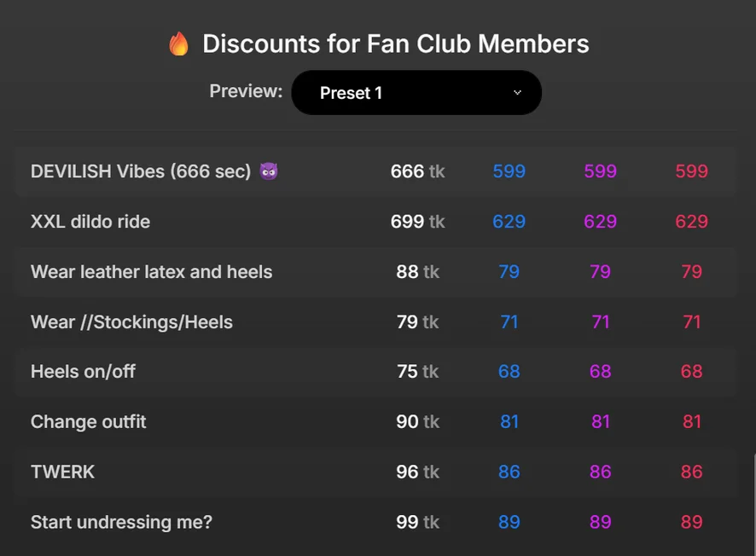Click the purple devil emoji icon
Viewport: 756px width, 556px height.
(269, 171)
